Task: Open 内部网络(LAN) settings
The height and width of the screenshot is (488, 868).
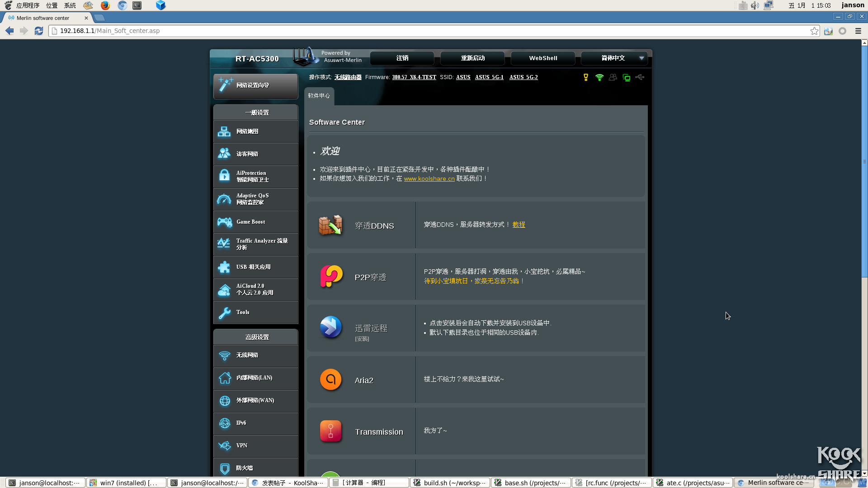Action: point(256,378)
